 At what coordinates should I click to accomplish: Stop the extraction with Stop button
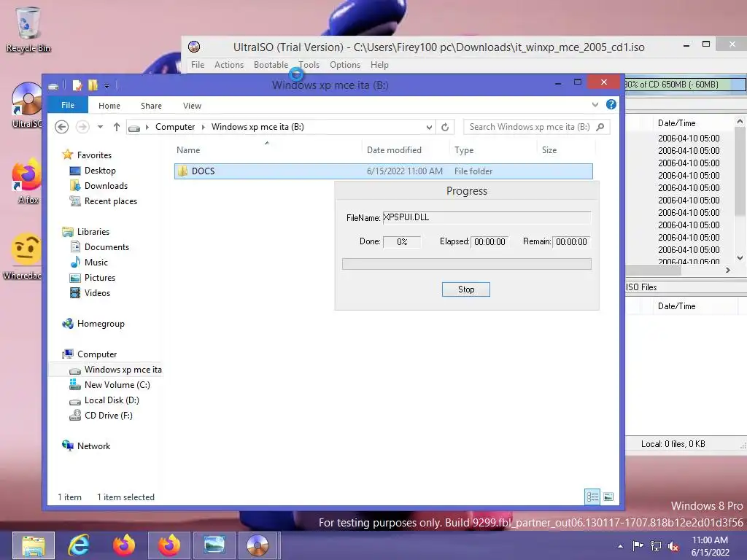[x=465, y=289]
